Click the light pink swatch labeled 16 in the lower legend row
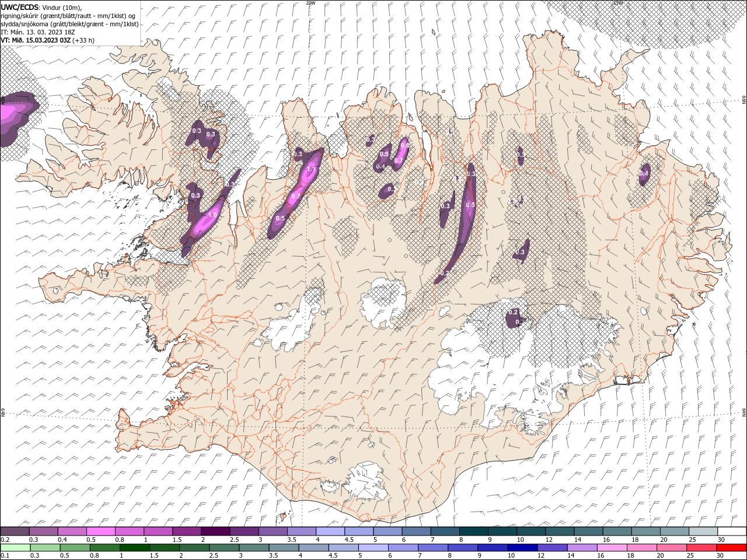 point(612,548)
